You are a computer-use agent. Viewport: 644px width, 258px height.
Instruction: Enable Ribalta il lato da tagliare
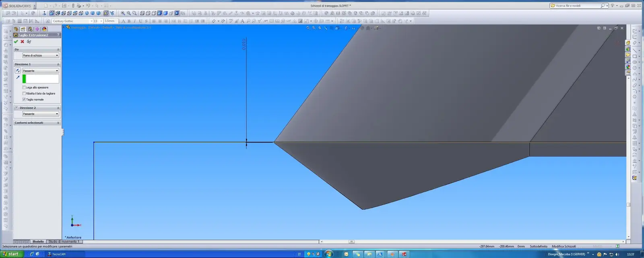[x=24, y=94]
